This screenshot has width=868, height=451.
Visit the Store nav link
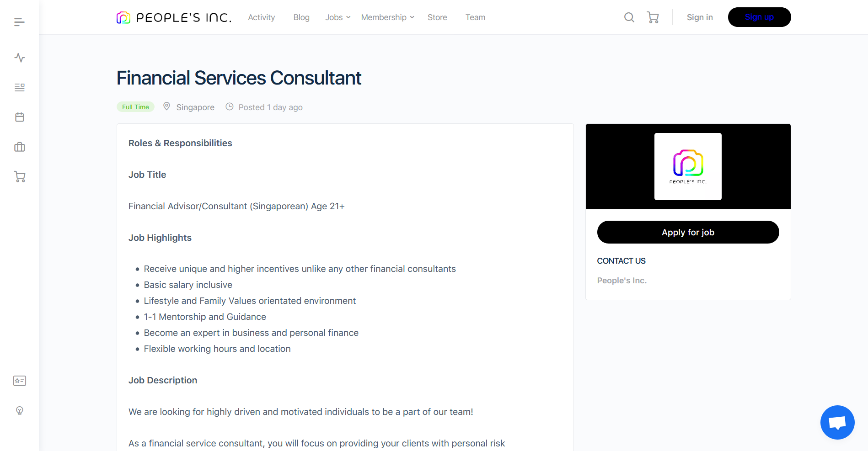pos(437,17)
